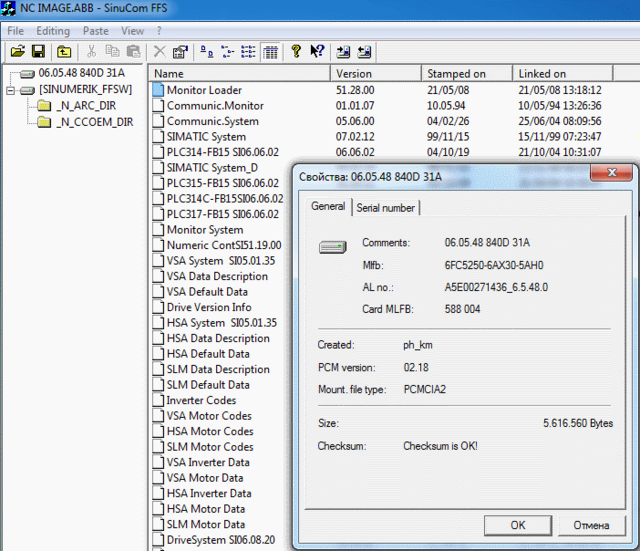Select PLC315-FB15 SI06.06.02 file
Viewport: 640px width, 551px height.
(x=222, y=183)
